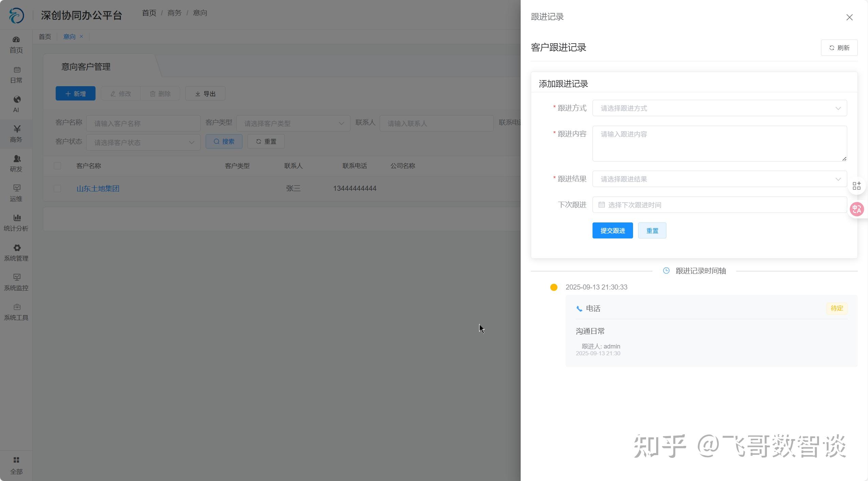Click the 重置 button in the follow-up form
The image size is (868, 481).
coord(652,231)
